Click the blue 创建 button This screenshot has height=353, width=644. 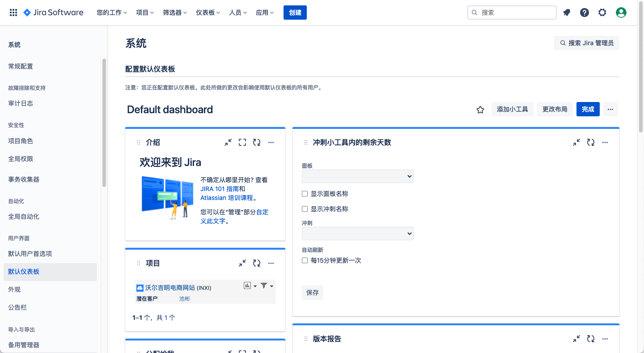[295, 13]
